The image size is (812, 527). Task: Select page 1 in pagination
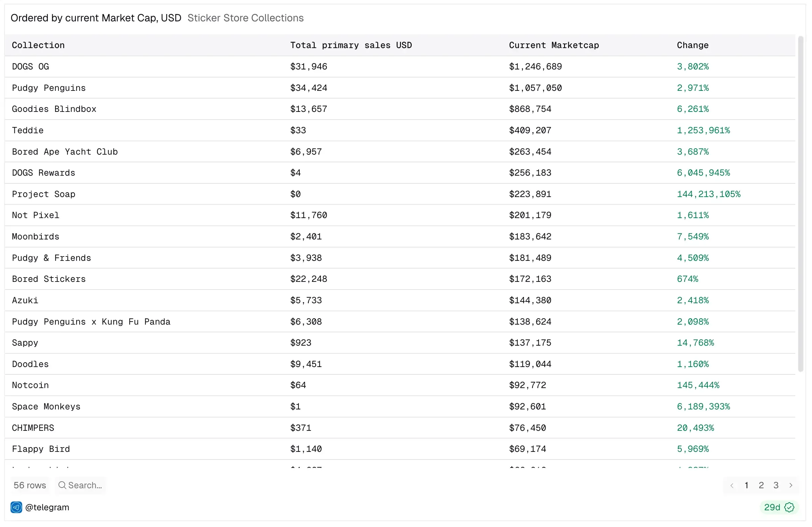(747, 485)
